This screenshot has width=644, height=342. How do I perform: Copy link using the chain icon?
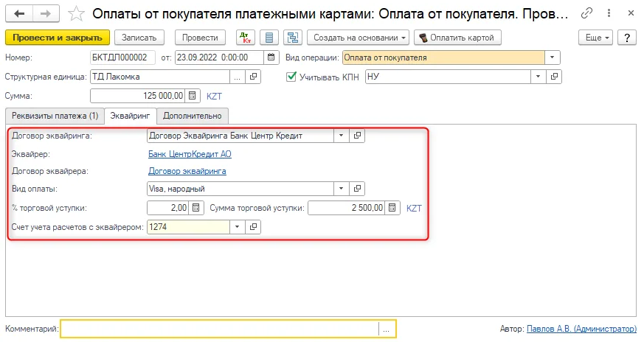pyautogui.click(x=586, y=13)
